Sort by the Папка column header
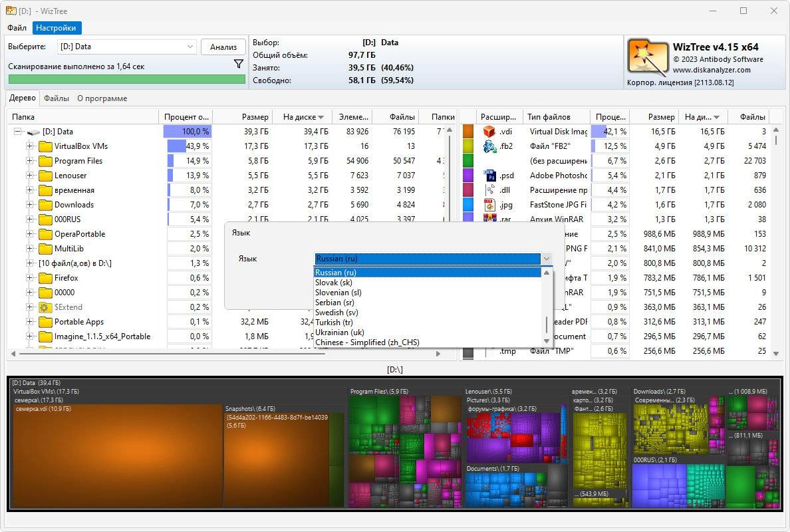The width and height of the screenshot is (790, 532). (x=83, y=117)
